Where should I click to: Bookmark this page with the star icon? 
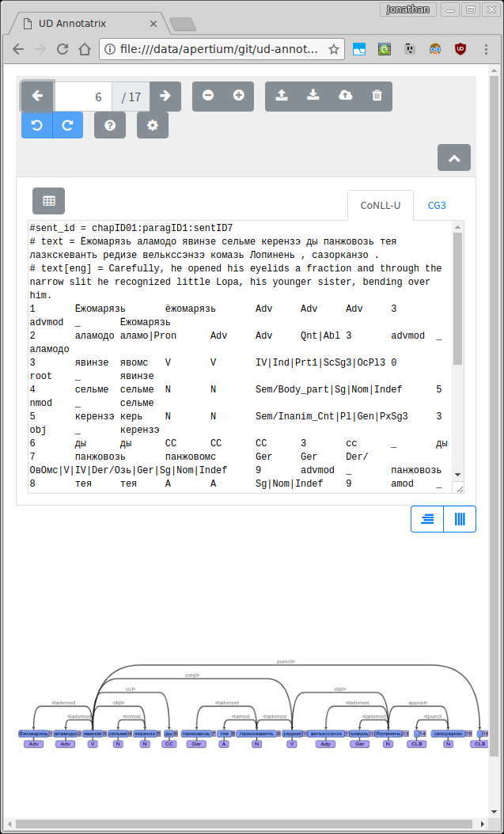click(x=333, y=50)
